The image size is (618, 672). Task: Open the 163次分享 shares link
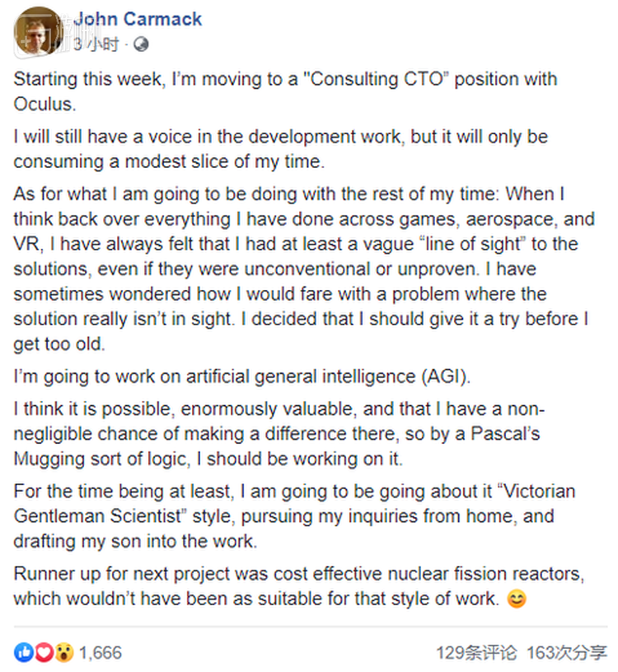coord(566,653)
